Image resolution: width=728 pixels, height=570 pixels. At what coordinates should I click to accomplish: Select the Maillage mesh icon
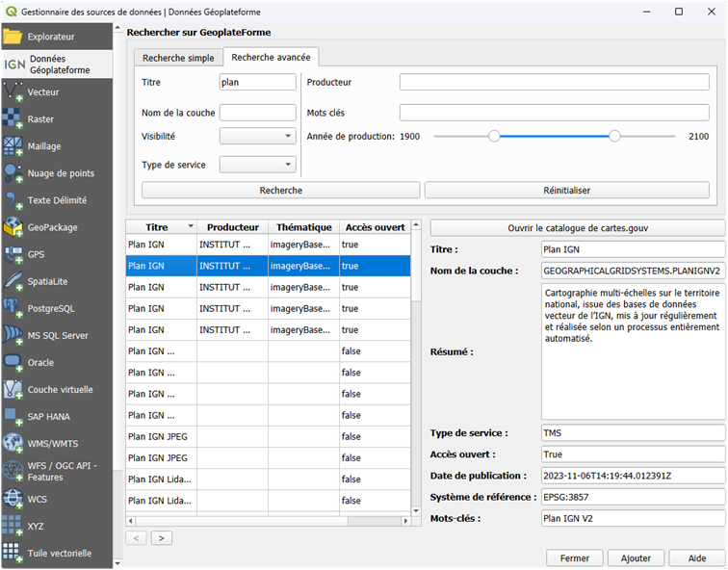[x=13, y=145]
